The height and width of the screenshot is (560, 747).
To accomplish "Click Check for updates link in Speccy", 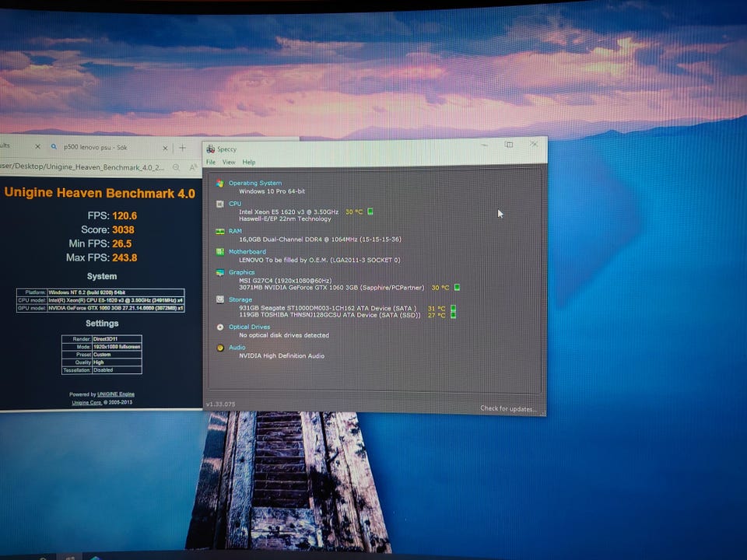I will point(508,408).
